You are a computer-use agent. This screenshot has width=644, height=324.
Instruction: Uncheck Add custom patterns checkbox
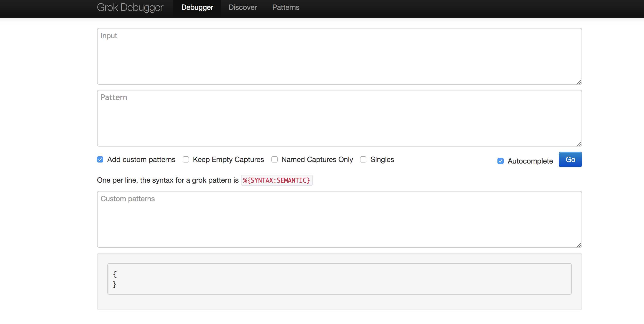coord(100,160)
